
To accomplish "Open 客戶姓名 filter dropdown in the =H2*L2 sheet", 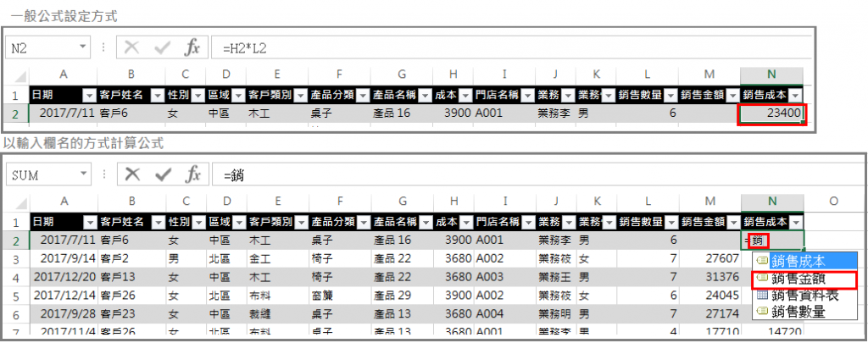I will click(x=158, y=95).
